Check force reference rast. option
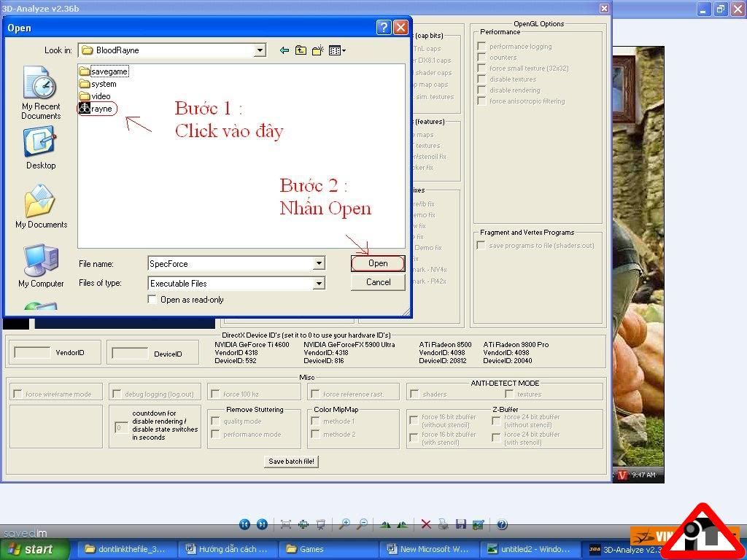This screenshot has width=747, height=560. coord(315,394)
